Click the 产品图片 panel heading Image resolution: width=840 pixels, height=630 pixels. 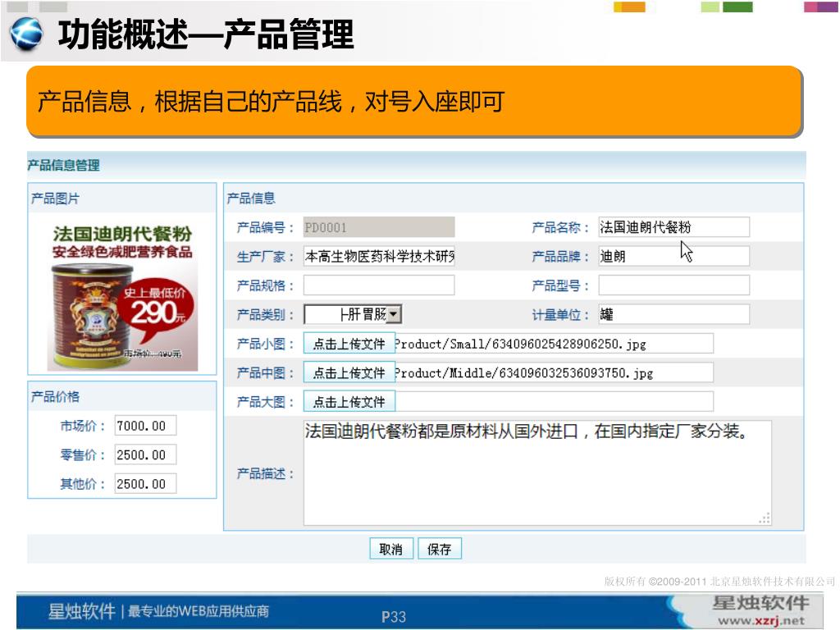pos(55,199)
